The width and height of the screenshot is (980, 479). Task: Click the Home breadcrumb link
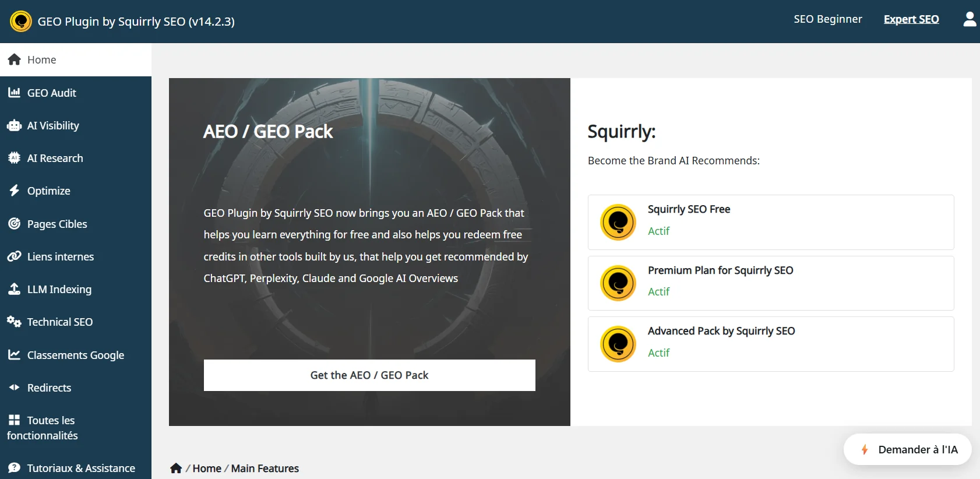(x=207, y=469)
